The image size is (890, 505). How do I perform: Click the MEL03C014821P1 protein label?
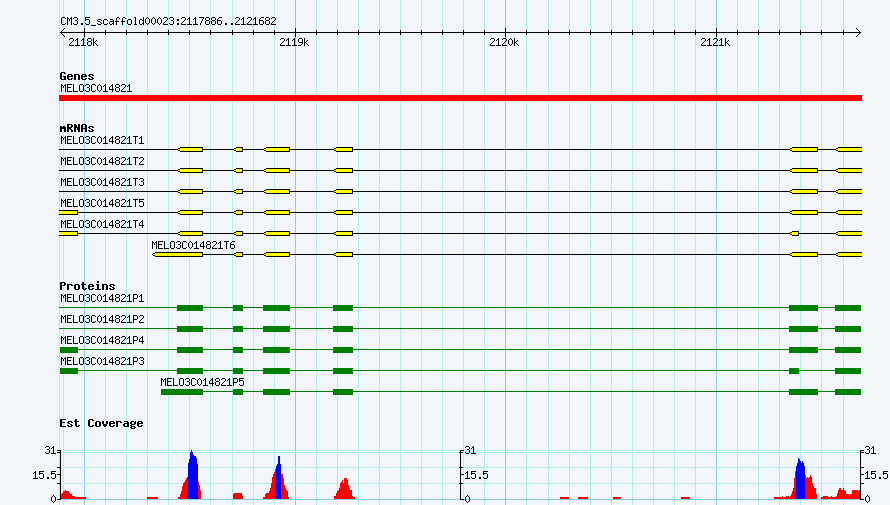click(102, 298)
